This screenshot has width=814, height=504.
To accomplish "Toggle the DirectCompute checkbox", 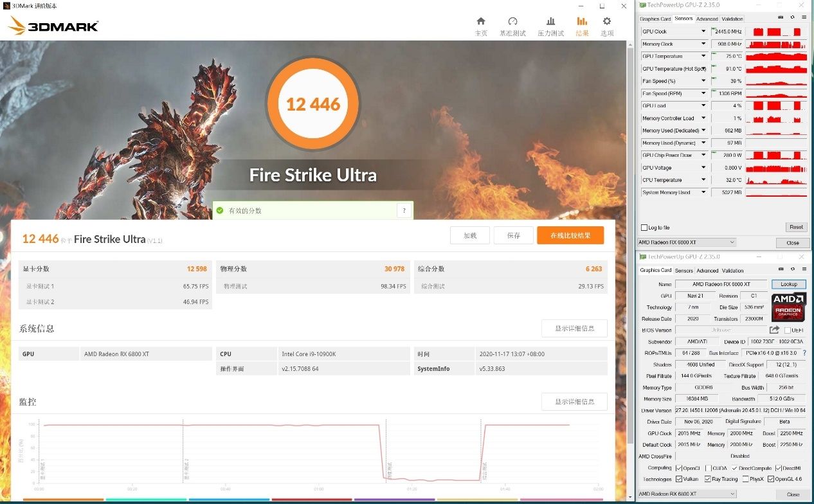I will pos(735,468).
